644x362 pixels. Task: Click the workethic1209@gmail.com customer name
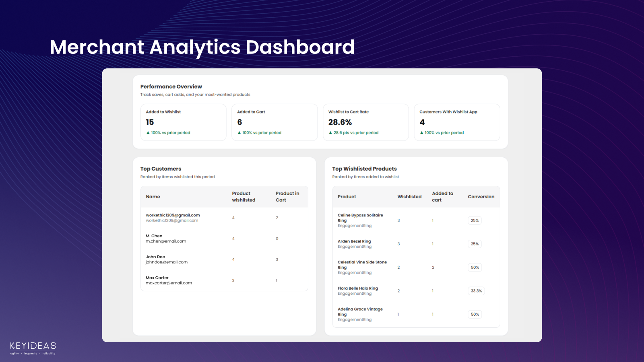tap(173, 215)
